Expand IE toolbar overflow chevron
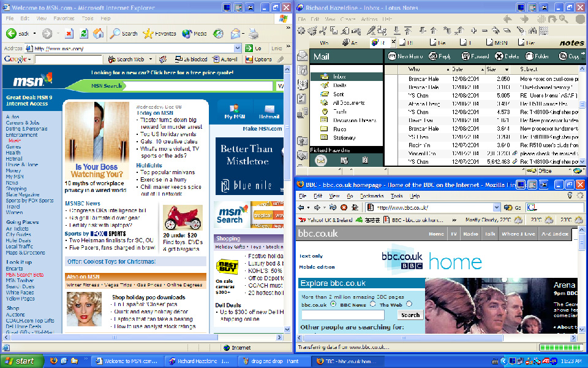588x368 pixels. click(288, 28)
